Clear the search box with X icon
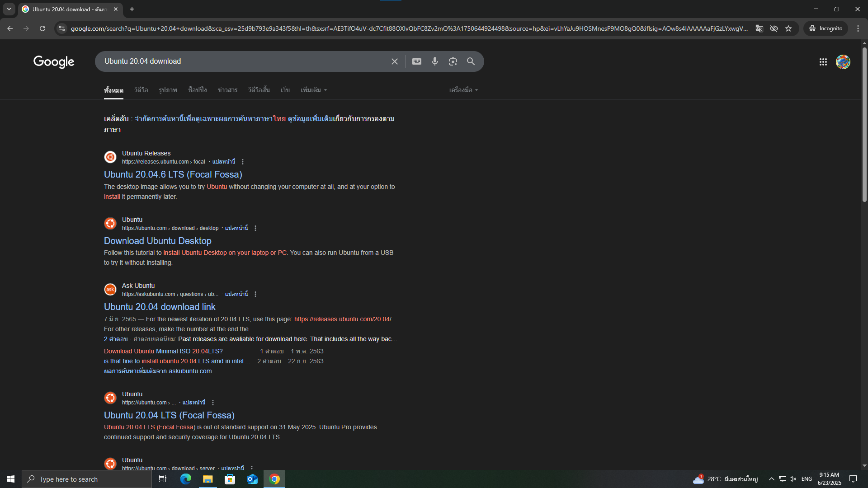Screen dimensions: 868x488 pos(395,61)
